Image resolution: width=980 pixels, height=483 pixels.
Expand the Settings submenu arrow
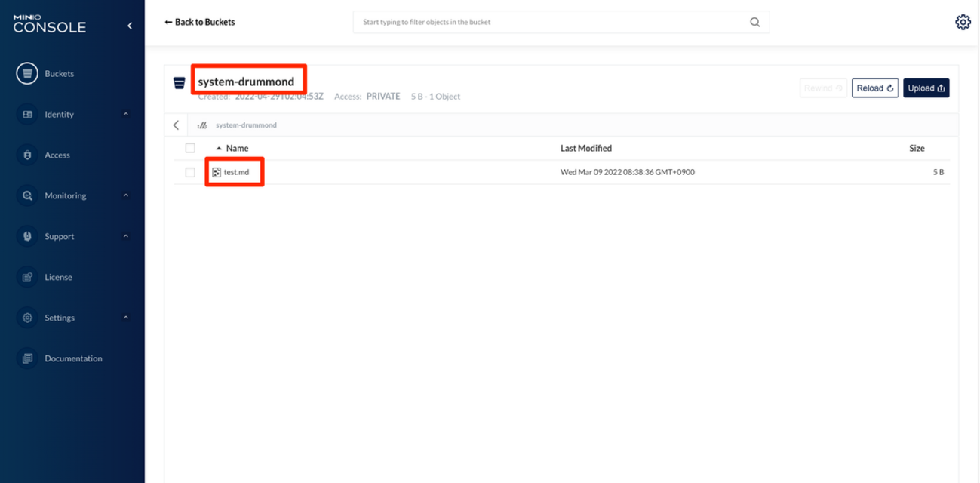click(126, 318)
